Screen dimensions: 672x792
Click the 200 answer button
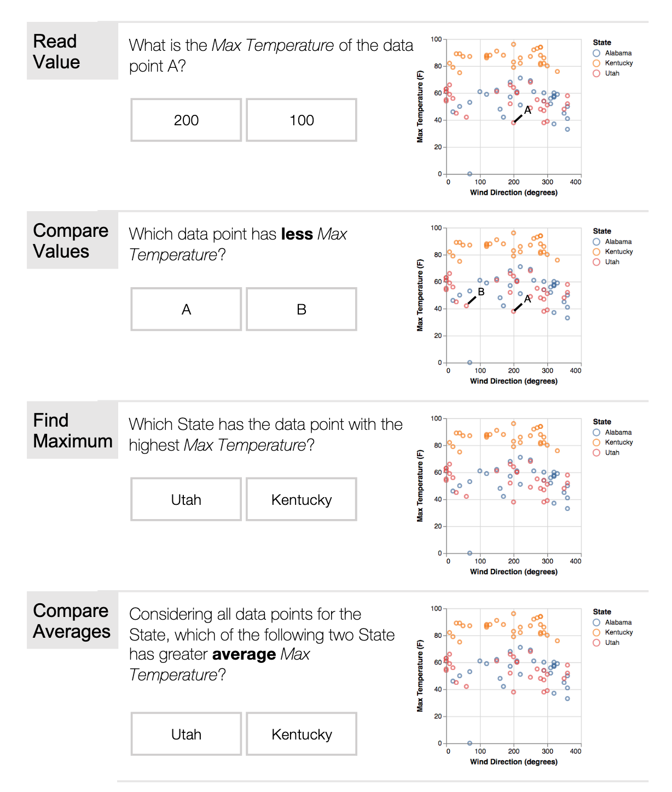(186, 120)
